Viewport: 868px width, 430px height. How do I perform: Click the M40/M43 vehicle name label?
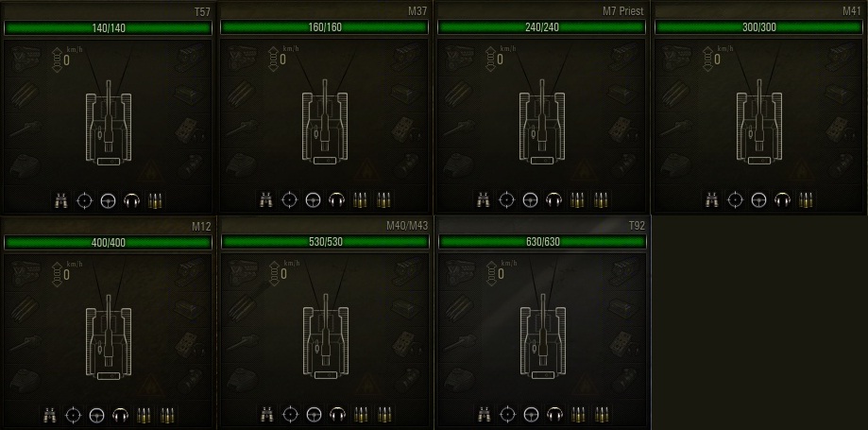(407, 226)
